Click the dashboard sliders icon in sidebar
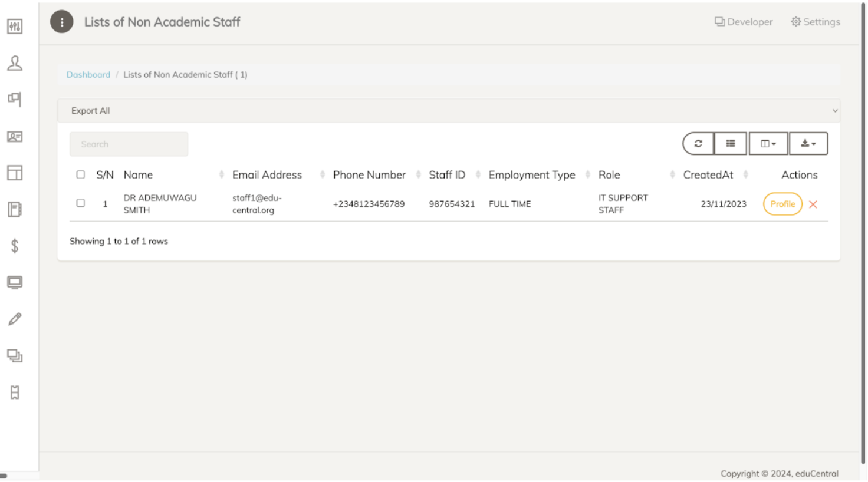Image resolution: width=868 pixels, height=482 pixels. [15, 27]
